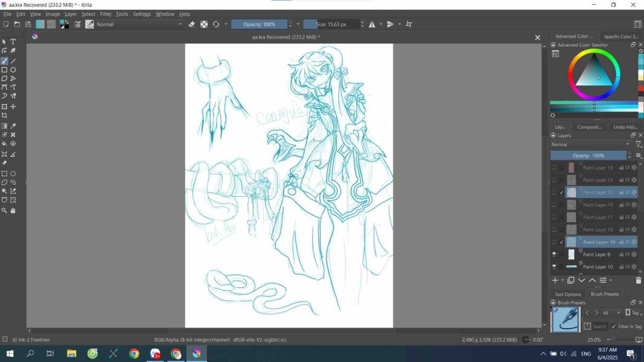Open the Layer menu

pyautogui.click(x=71, y=14)
